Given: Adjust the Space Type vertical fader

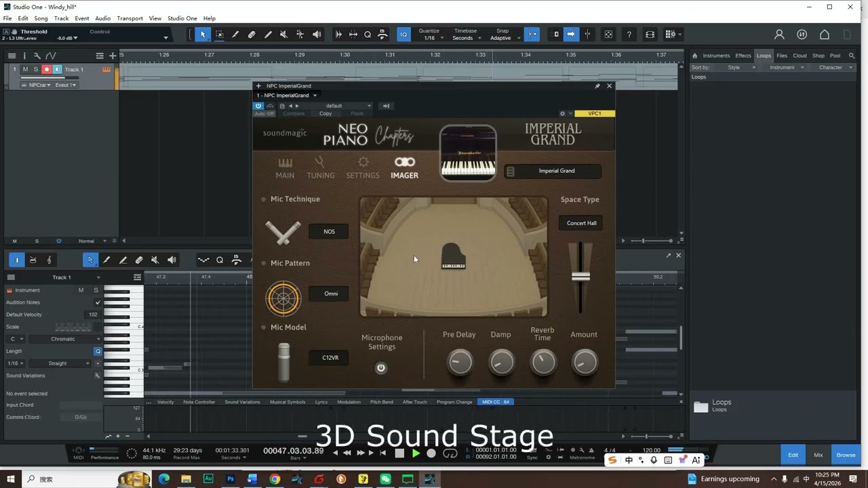Looking at the screenshot, I should pos(580,277).
